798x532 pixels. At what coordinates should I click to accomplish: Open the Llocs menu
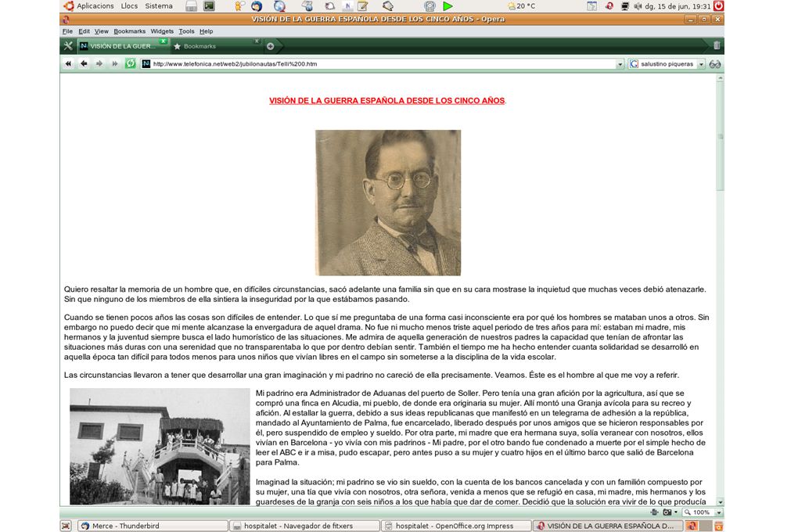[x=129, y=6]
